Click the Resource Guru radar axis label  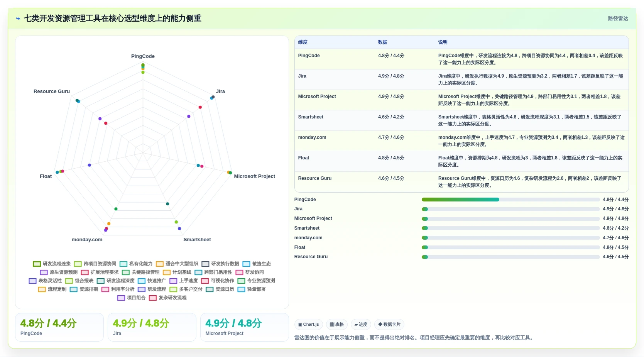click(52, 91)
